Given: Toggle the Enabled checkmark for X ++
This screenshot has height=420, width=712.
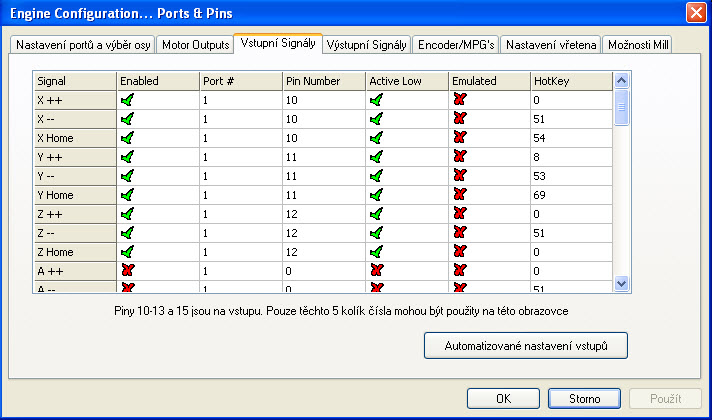Looking at the screenshot, I should click(127, 100).
